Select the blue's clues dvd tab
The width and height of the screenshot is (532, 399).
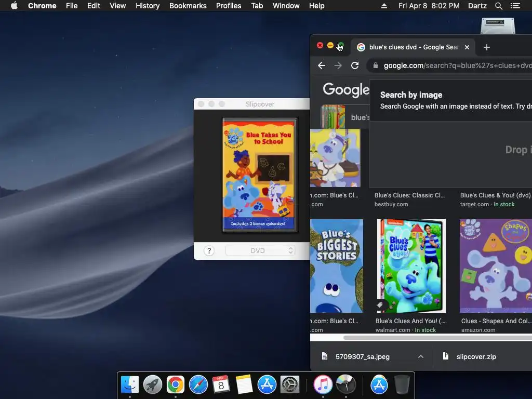click(413, 47)
